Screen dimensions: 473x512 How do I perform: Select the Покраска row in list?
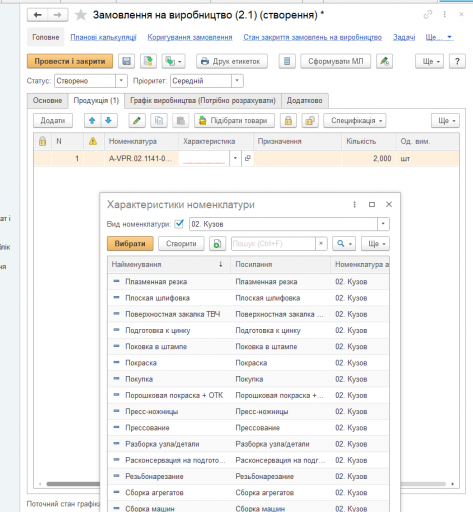[248, 363]
